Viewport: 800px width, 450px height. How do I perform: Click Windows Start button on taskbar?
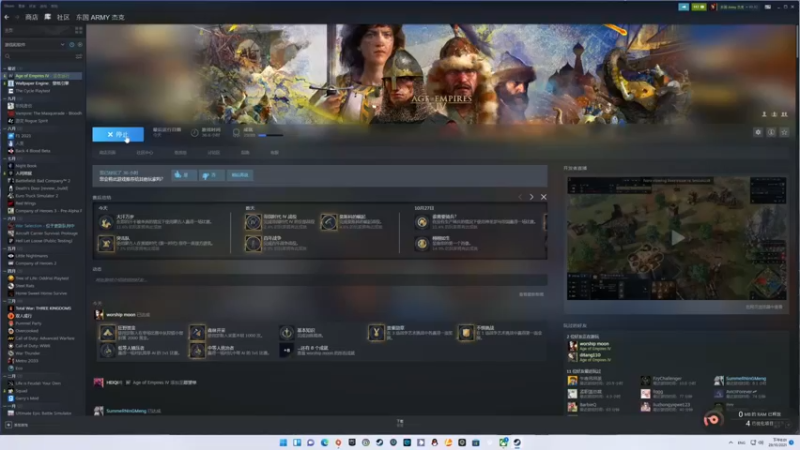pos(283,442)
